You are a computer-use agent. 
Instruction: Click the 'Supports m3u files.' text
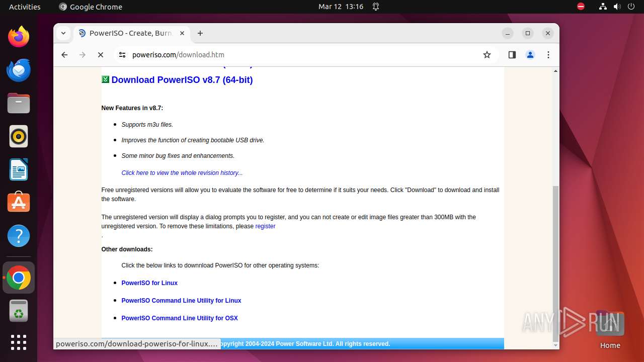(147, 125)
